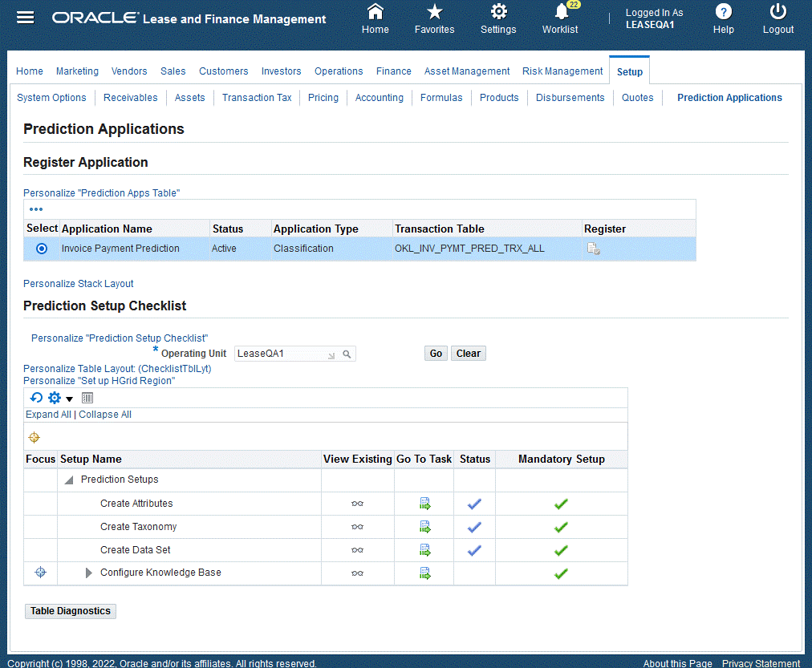Open the Receivables subtab
Image resolution: width=812 pixels, height=668 pixels.
(x=131, y=97)
